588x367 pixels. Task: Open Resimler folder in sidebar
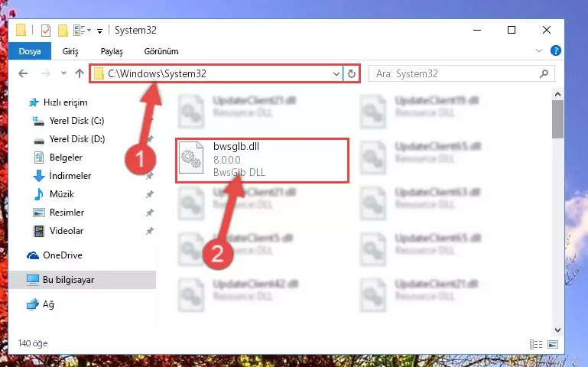point(67,213)
